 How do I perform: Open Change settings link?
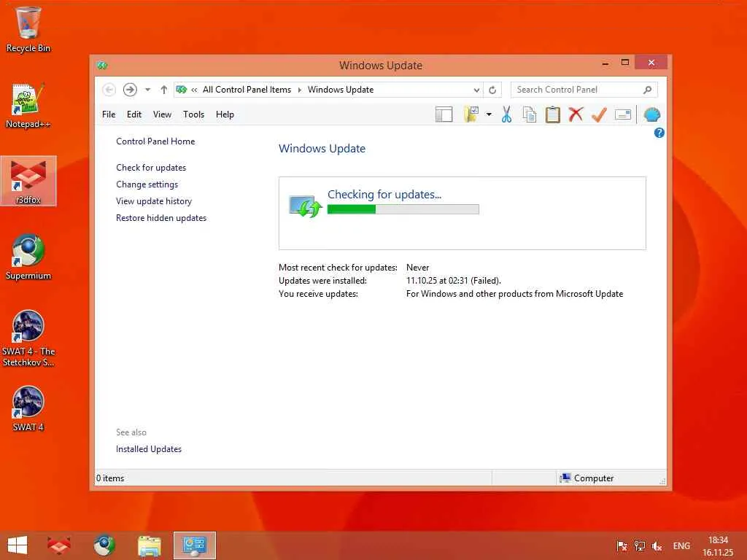pyautogui.click(x=147, y=184)
